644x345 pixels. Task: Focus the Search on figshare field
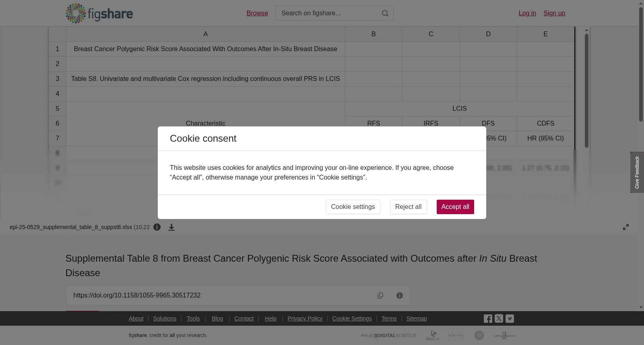[328, 13]
